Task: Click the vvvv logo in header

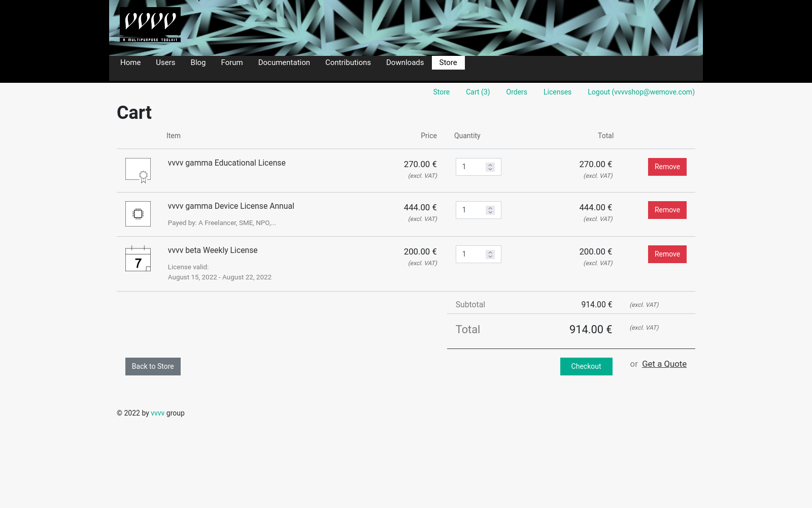Action: point(150,24)
